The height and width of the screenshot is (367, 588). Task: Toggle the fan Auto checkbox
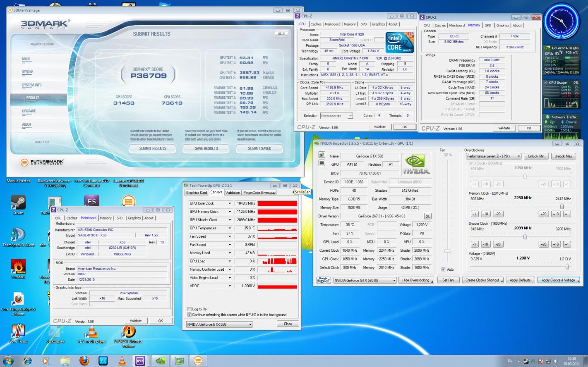[444, 269]
